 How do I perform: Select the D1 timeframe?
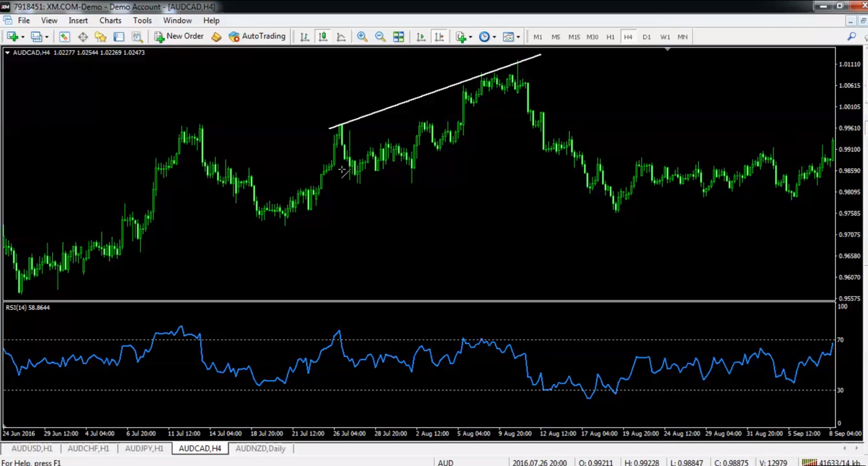click(x=647, y=37)
